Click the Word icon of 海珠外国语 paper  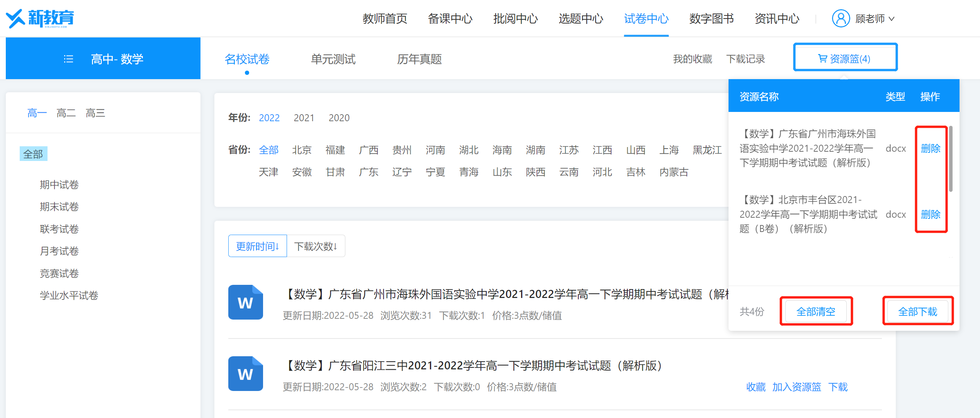(245, 302)
